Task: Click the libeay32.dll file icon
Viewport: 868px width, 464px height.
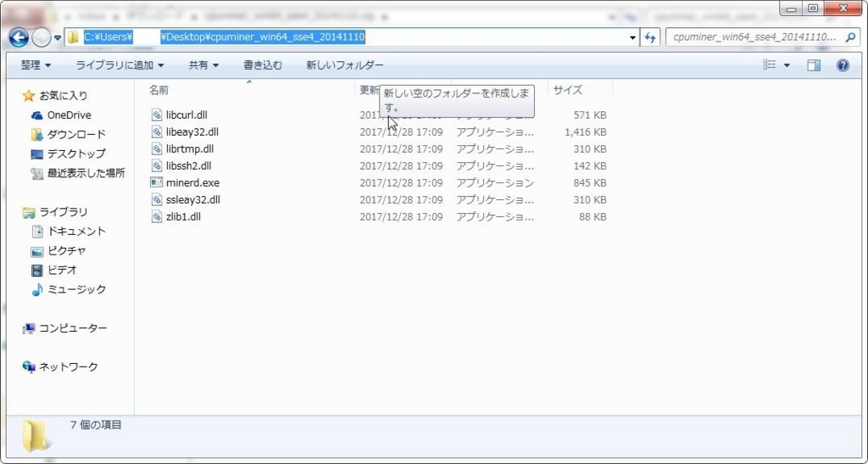Action: pos(157,131)
